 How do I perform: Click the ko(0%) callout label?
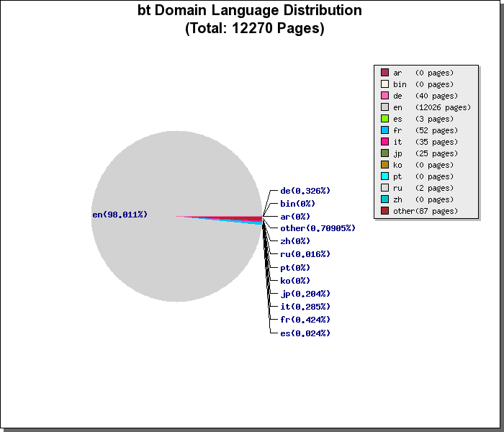[295, 281]
